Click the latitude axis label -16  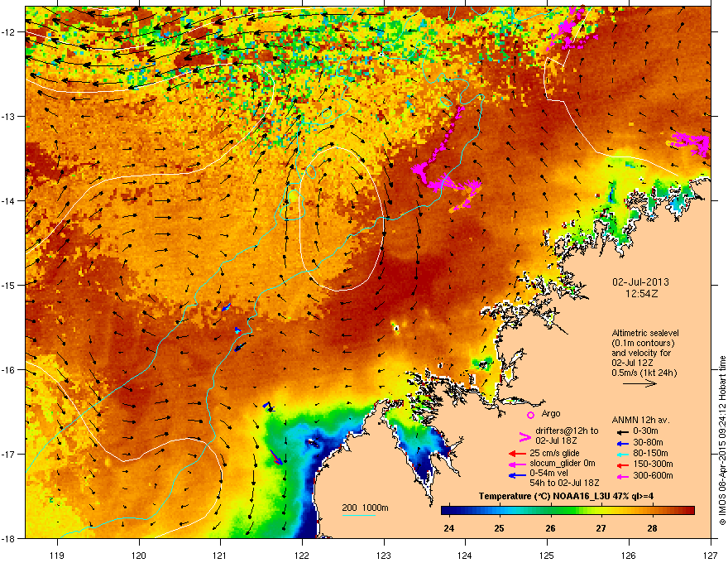(9, 370)
